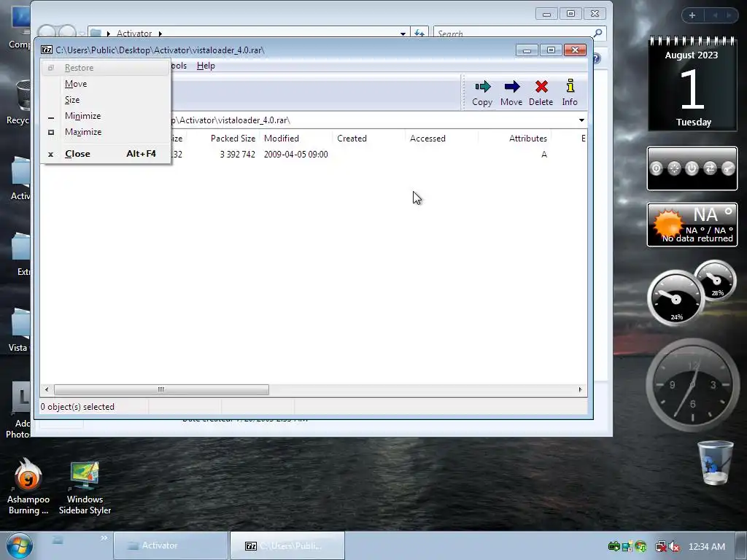Sort by Accessed column header
Screen dimensions: 747x560
(443, 139)
